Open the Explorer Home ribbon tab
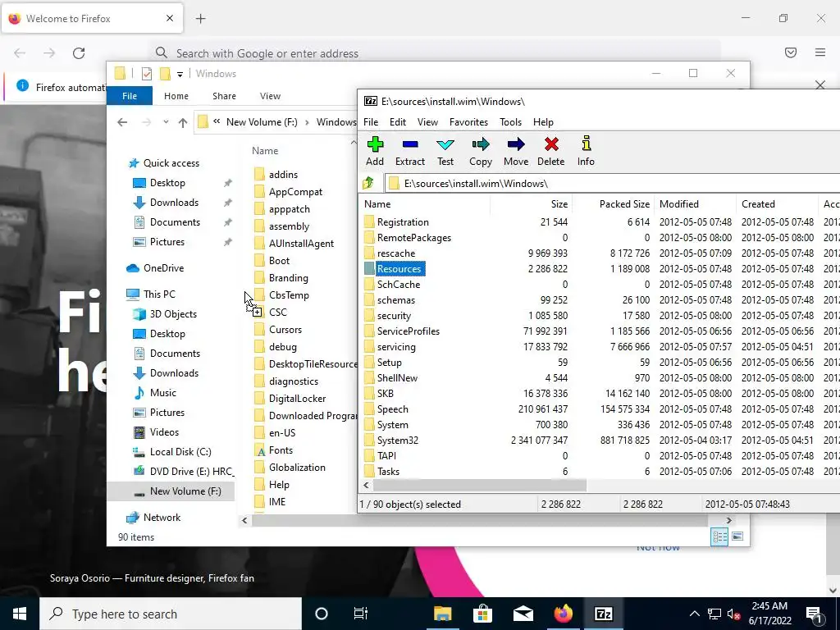The width and height of the screenshot is (840, 630). tap(176, 96)
